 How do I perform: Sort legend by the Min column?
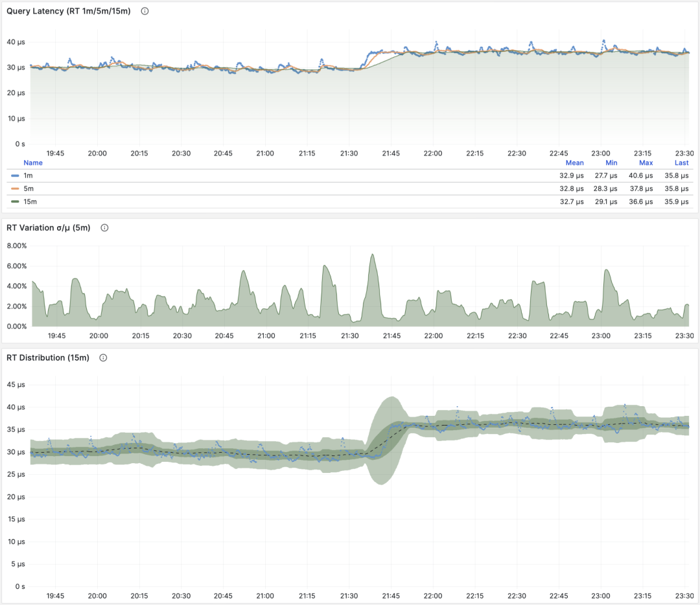click(611, 163)
